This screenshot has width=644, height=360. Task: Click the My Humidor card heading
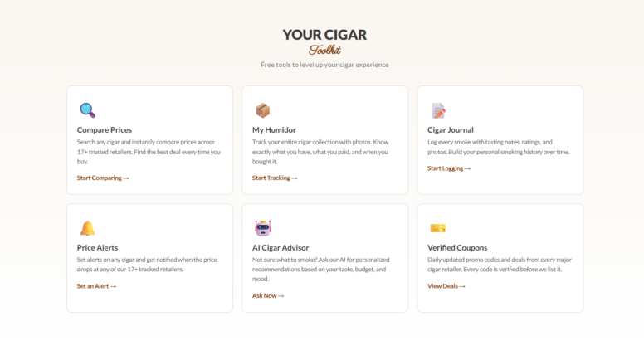pos(274,130)
